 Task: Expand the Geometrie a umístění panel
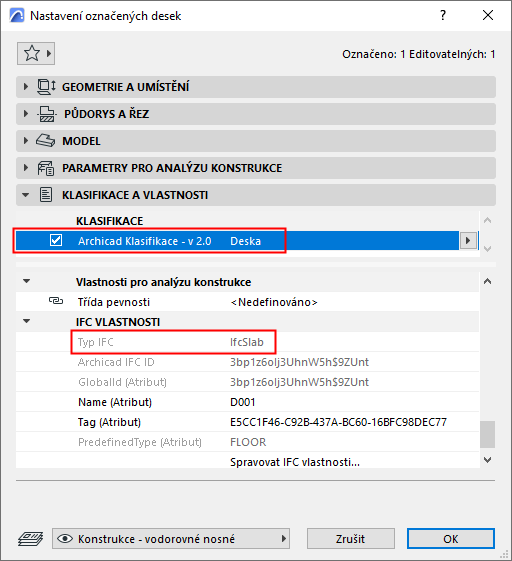coord(25,87)
